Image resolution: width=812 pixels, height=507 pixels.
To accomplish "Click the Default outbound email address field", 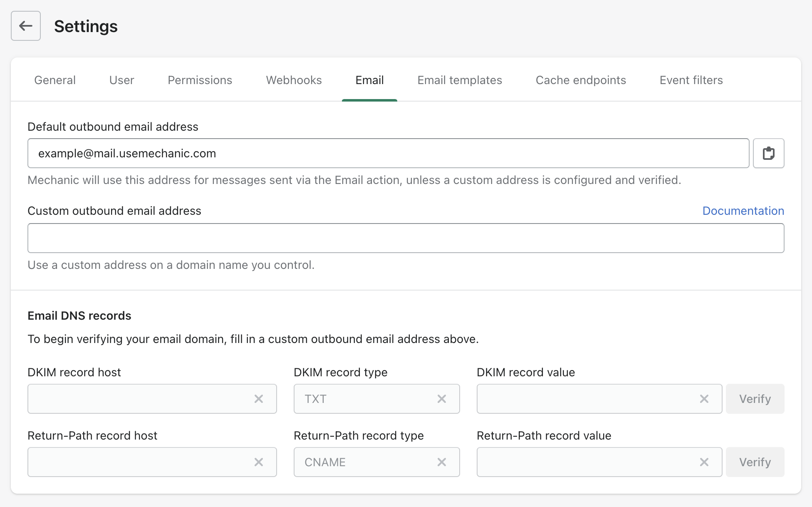I will 388,153.
